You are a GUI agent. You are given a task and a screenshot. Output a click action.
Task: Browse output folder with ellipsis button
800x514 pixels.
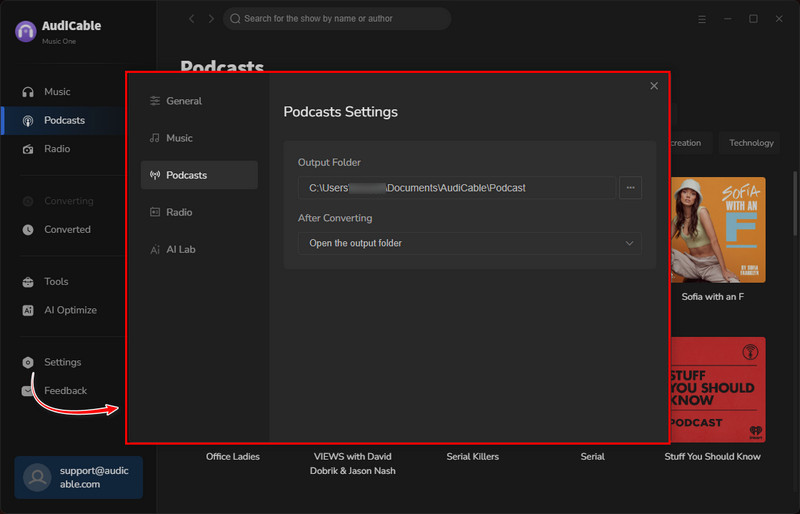point(631,188)
